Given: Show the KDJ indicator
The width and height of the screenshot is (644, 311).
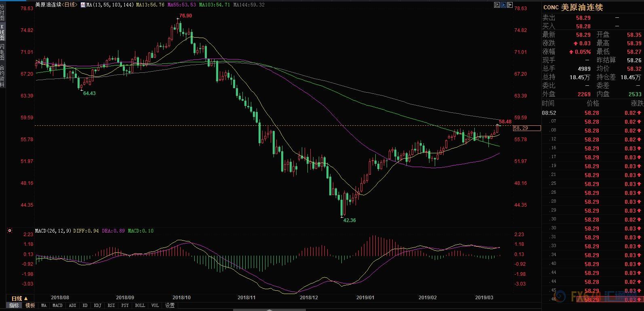Looking at the screenshot, I should tap(97, 305).
